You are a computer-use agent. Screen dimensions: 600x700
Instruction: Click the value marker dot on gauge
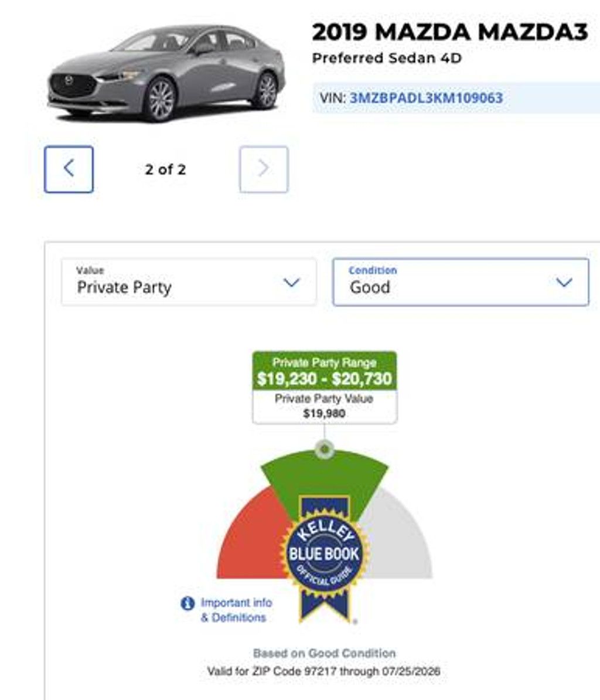click(324, 449)
